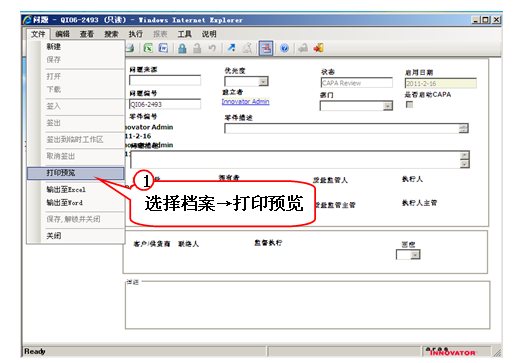
Task: Click down arrow of problem description scrollbar
Action: [465, 164]
